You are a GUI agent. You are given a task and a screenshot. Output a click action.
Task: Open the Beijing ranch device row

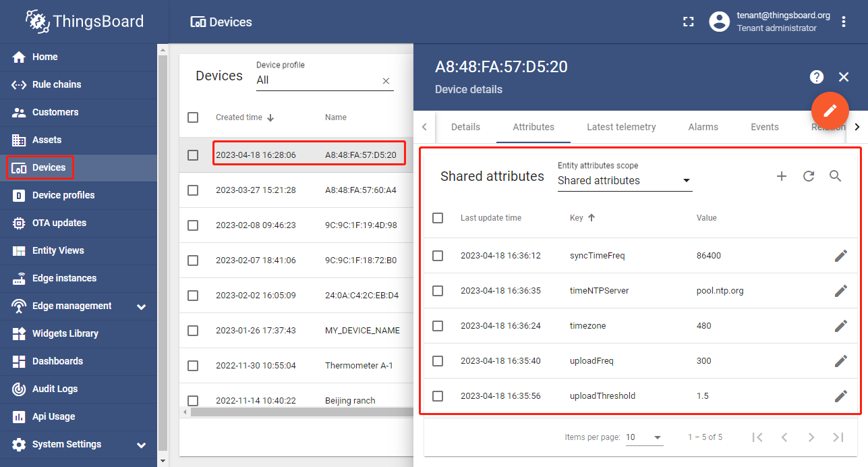pos(297,400)
